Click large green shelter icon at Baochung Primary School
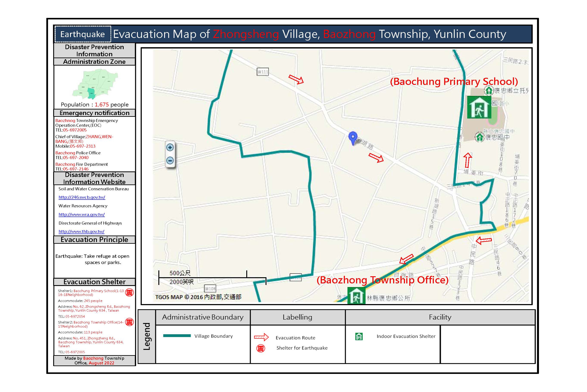 point(479,107)
